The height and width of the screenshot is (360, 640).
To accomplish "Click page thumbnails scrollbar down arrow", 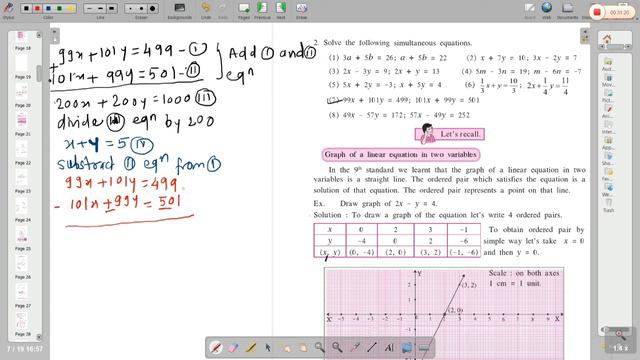I will tap(39, 337).
